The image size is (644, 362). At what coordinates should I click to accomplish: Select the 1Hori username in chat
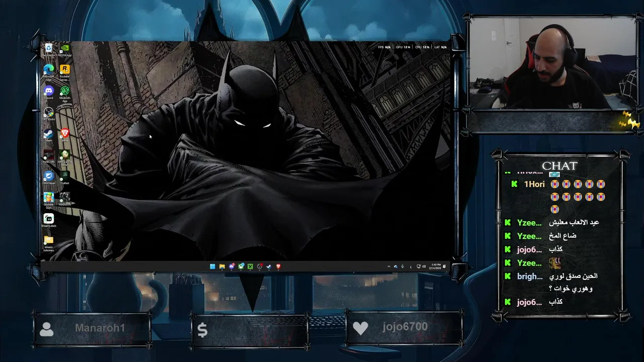pos(534,185)
